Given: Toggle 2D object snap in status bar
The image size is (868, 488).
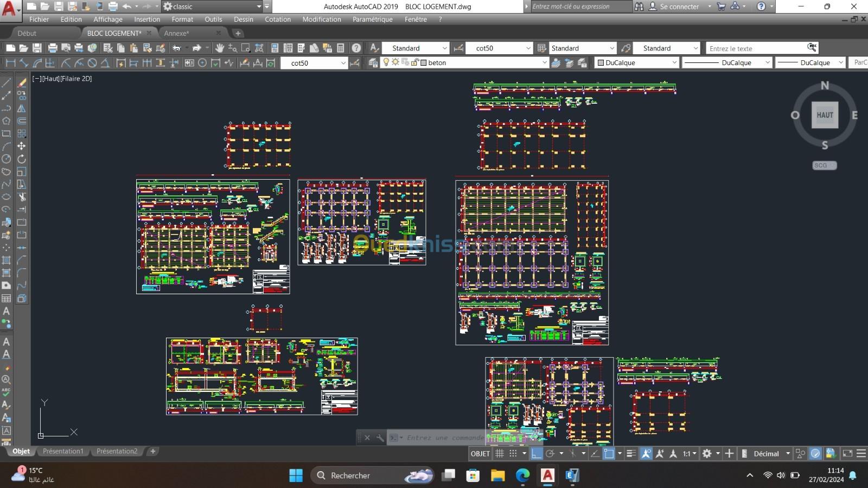Looking at the screenshot, I should tap(609, 453).
